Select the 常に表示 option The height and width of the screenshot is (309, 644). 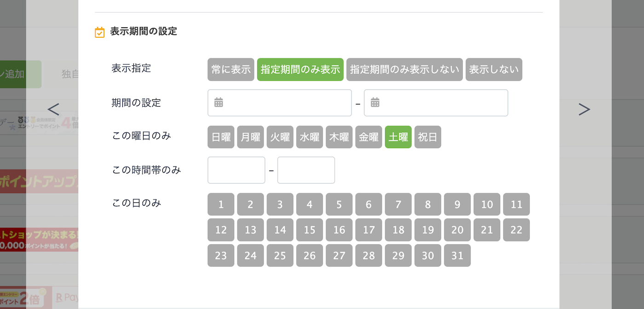[x=231, y=69]
